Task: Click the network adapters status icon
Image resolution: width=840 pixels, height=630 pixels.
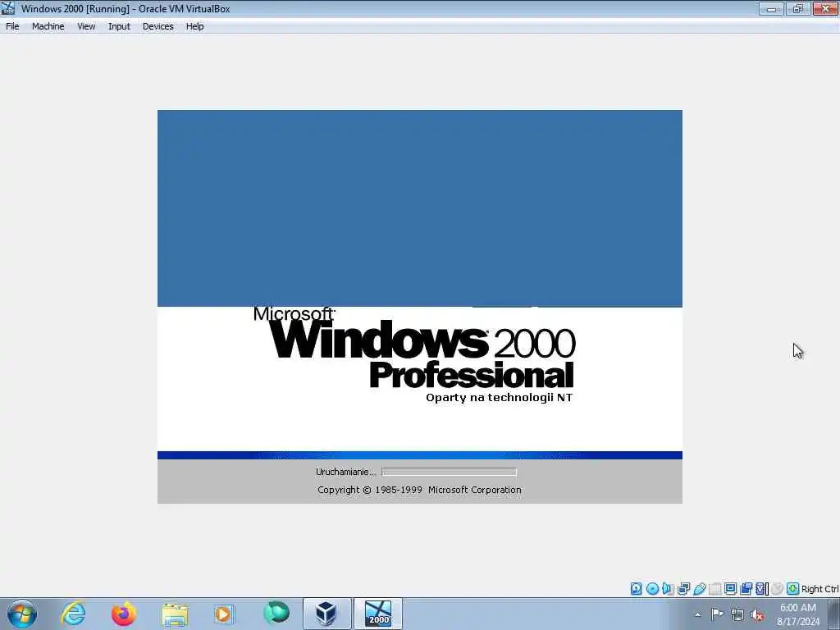Action: [683, 589]
